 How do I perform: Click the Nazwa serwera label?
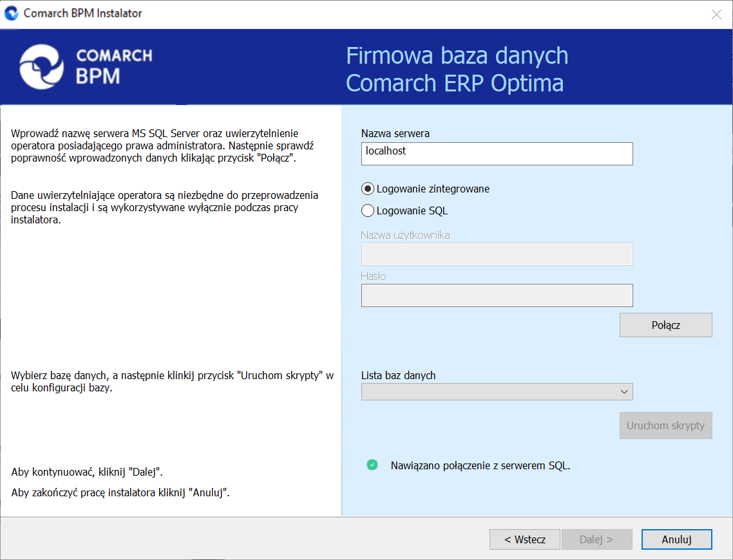point(395,134)
